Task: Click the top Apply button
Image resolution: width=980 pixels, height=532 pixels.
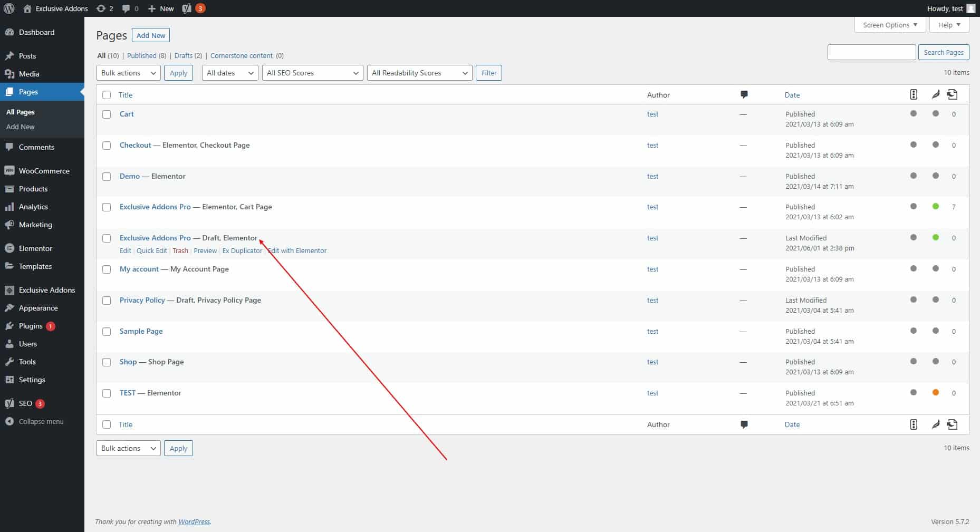Action: click(x=178, y=73)
